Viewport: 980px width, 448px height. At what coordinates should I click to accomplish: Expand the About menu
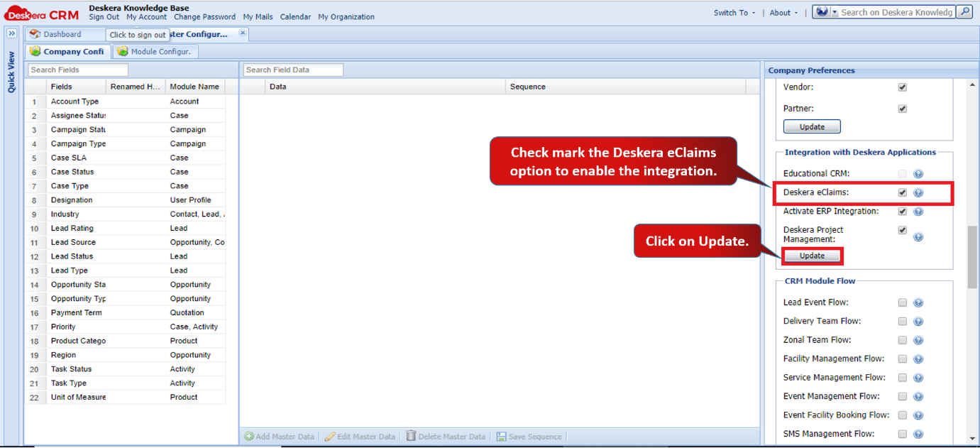pos(783,13)
